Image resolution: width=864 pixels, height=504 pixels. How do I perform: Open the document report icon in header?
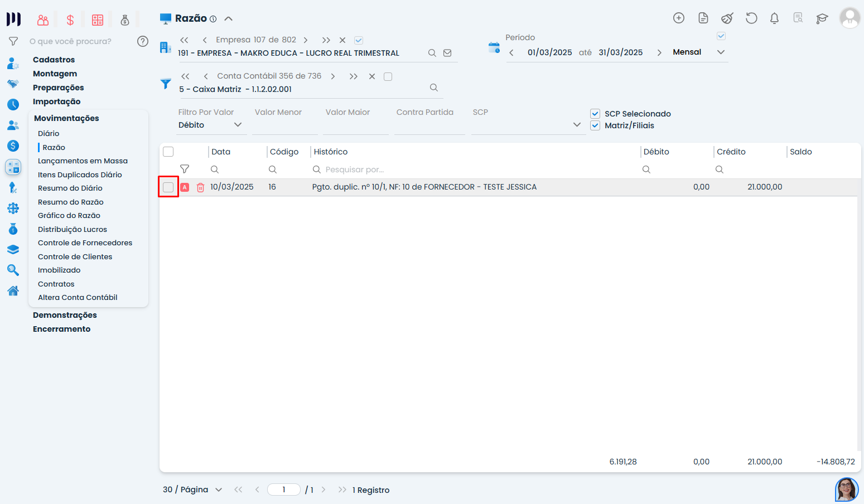pyautogui.click(x=703, y=18)
